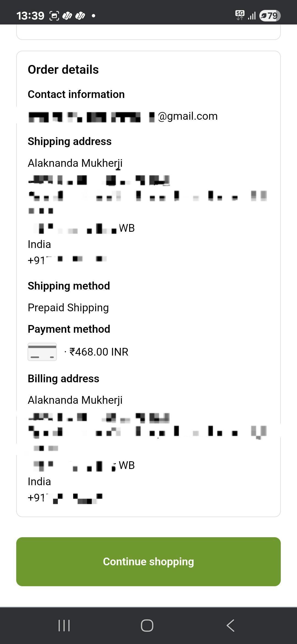
Task: Tap the Continue shopping button
Action: click(148, 562)
